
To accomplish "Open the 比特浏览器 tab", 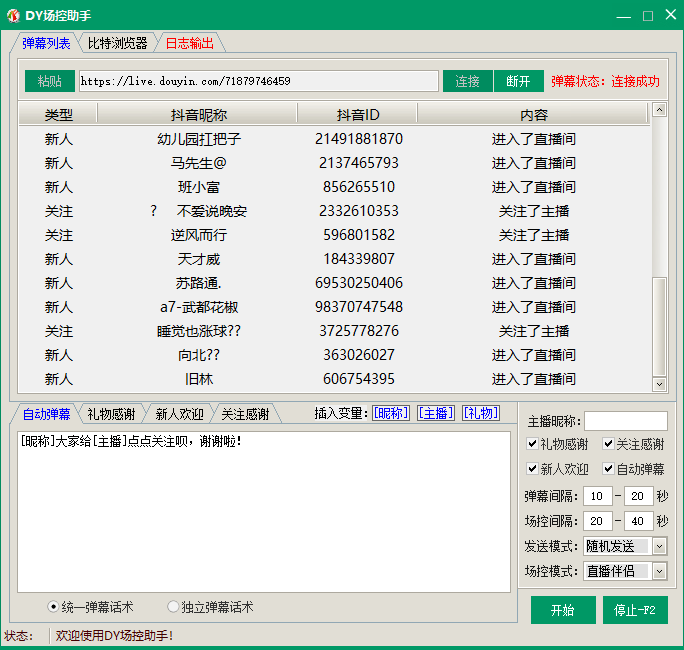I will tap(118, 43).
